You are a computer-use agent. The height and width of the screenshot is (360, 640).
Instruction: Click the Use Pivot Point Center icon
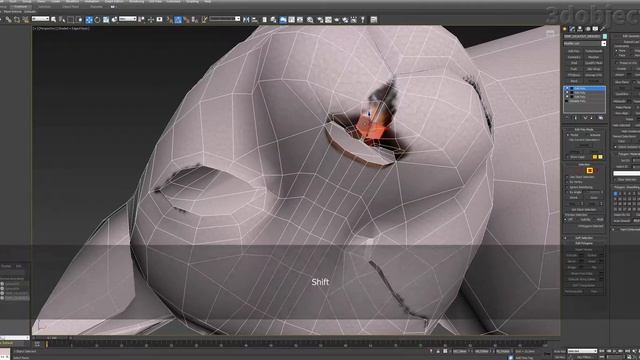coord(141,19)
